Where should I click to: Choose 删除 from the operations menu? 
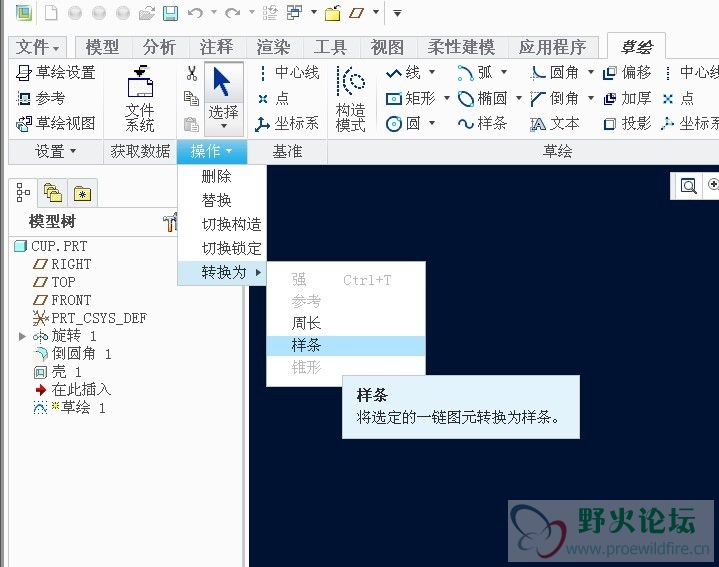[x=222, y=176]
